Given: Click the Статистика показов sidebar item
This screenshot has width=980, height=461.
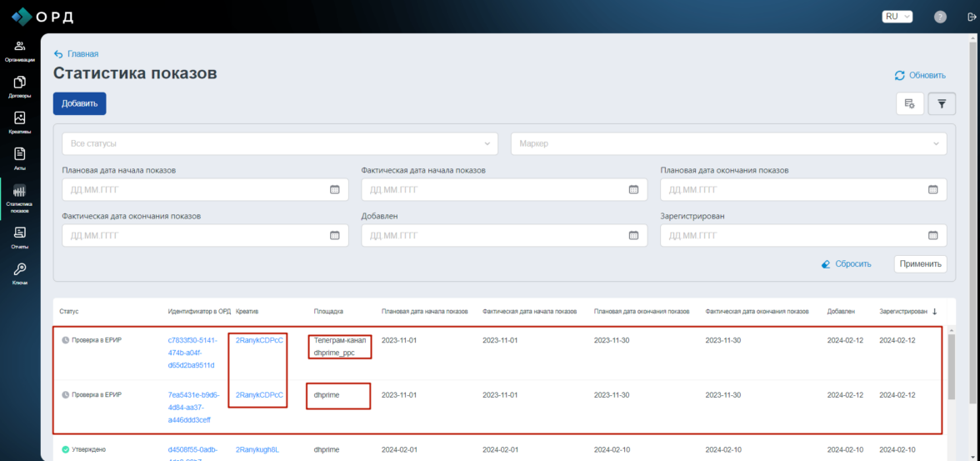Looking at the screenshot, I should 20,197.
